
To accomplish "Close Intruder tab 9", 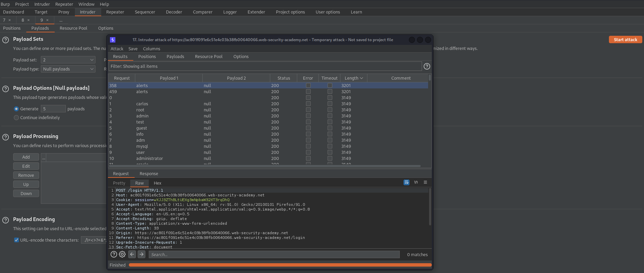I will coord(47,20).
